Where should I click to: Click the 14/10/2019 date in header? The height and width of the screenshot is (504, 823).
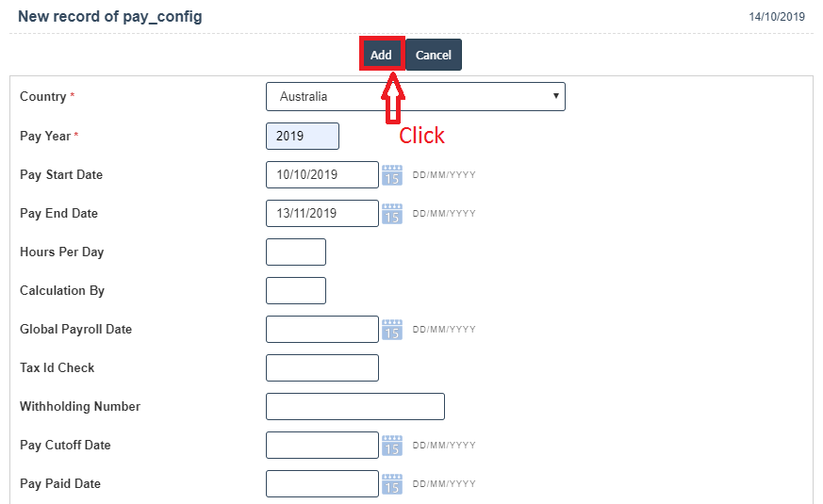tap(776, 17)
